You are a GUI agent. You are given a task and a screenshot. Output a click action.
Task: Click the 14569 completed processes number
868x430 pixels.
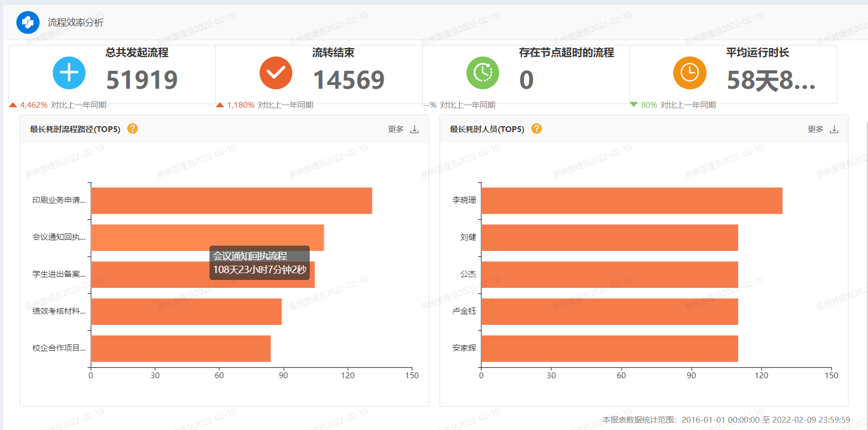tap(349, 80)
